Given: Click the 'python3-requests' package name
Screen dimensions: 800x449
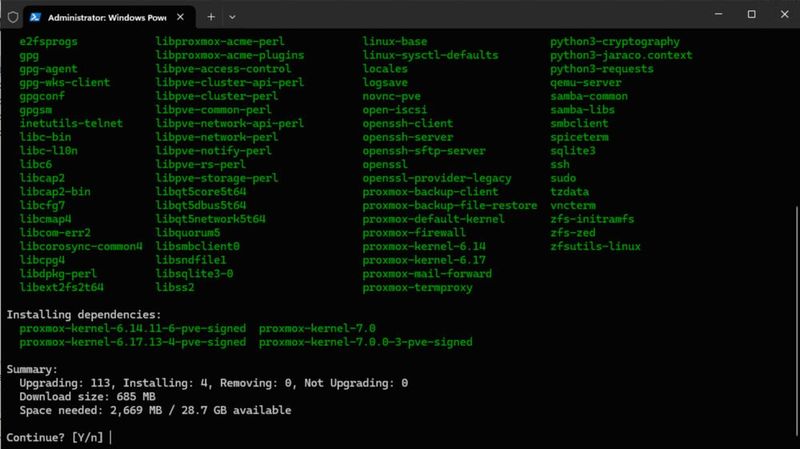Looking at the screenshot, I should 602,69.
